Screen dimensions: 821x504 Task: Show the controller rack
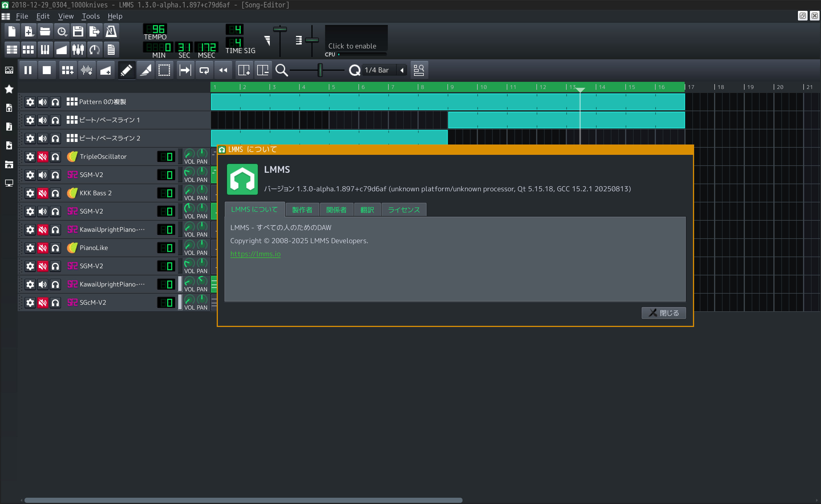[x=95, y=50]
